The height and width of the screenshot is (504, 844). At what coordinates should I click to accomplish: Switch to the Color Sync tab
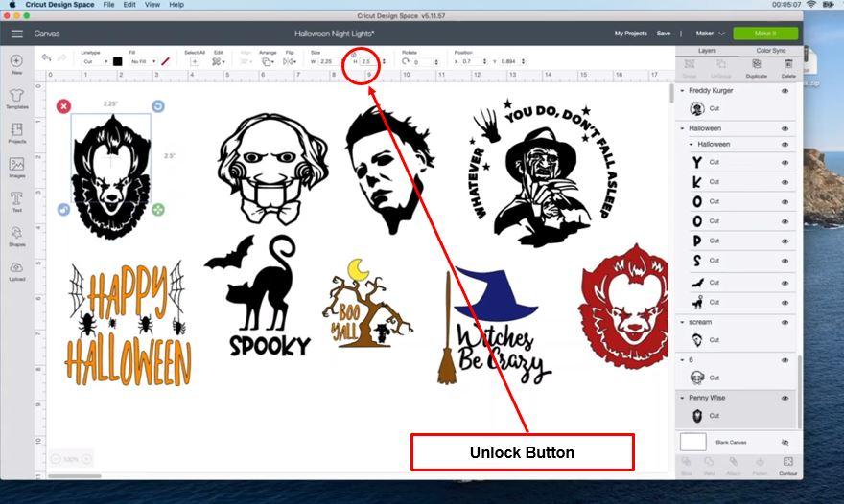click(x=770, y=51)
